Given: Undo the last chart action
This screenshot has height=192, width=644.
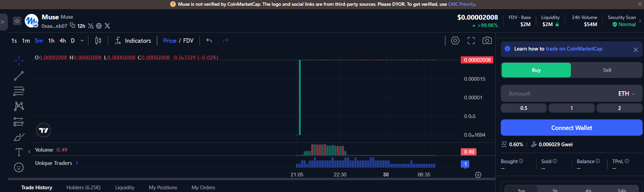Looking at the screenshot, I should (x=209, y=41).
